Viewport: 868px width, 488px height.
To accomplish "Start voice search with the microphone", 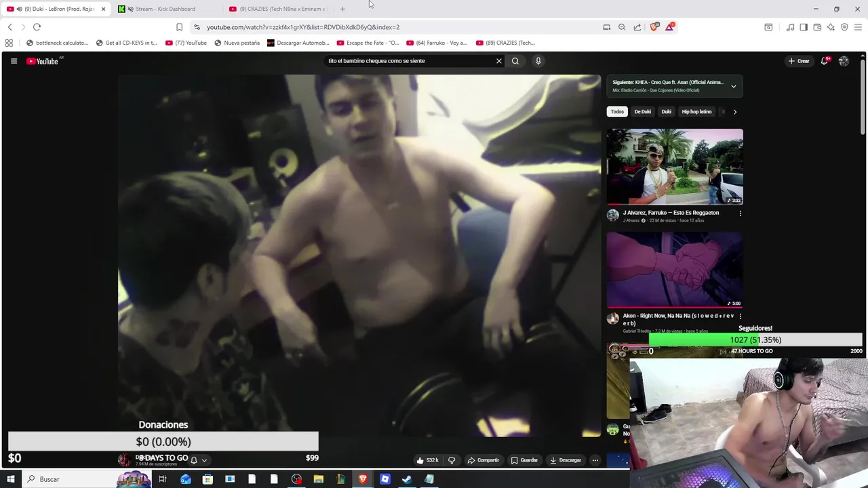I will (x=538, y=61).
